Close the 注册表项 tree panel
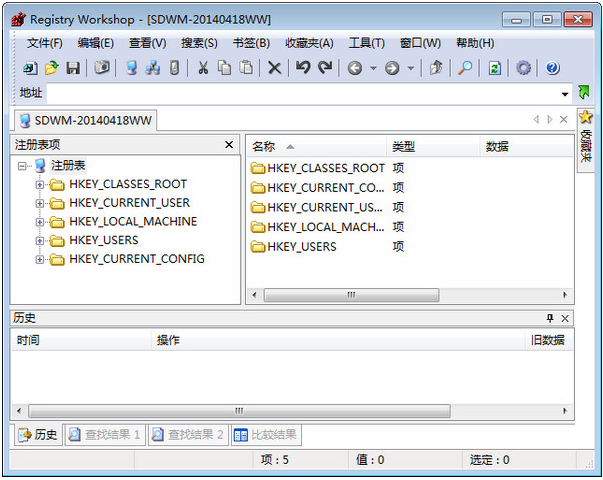The height and width of the screenshot is (480, 603). point(229,145)
